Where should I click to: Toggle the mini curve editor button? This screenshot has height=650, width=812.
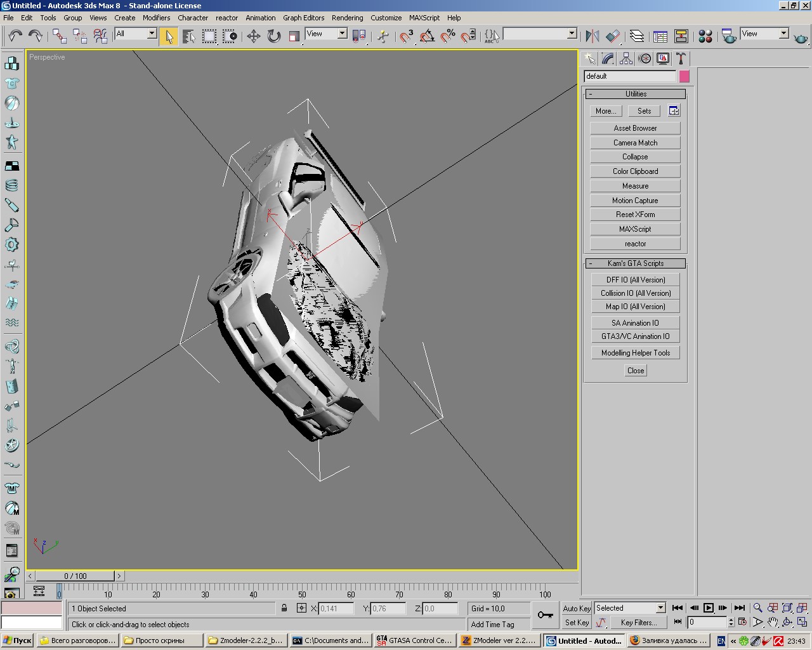point(39,592)
